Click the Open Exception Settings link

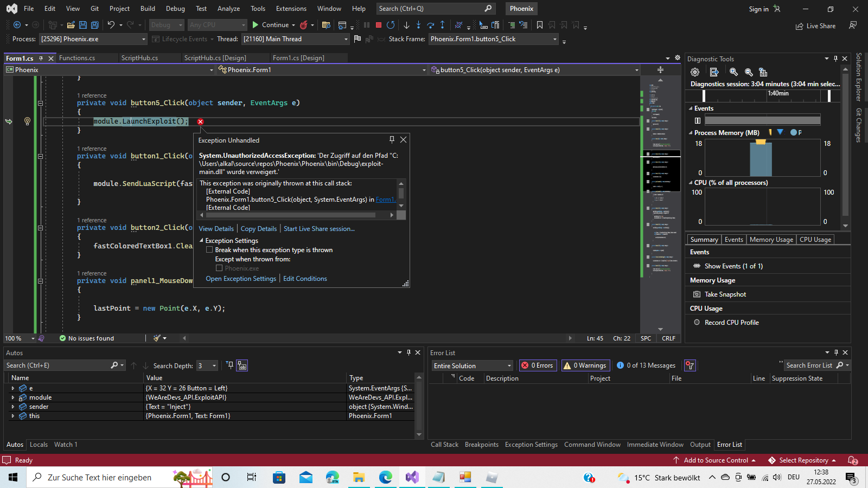click(241, 279)
